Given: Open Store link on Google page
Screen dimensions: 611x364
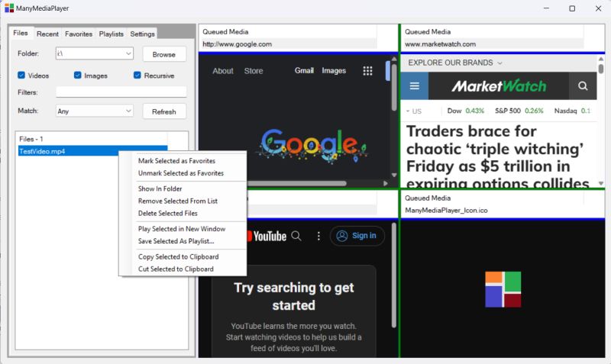Looking at the screenshot, I should click(254, 71).
